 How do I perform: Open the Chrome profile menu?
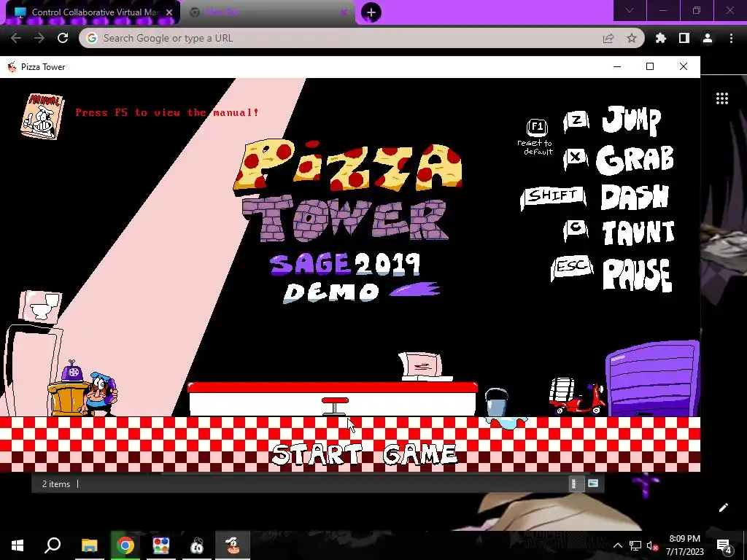[708, 38]
